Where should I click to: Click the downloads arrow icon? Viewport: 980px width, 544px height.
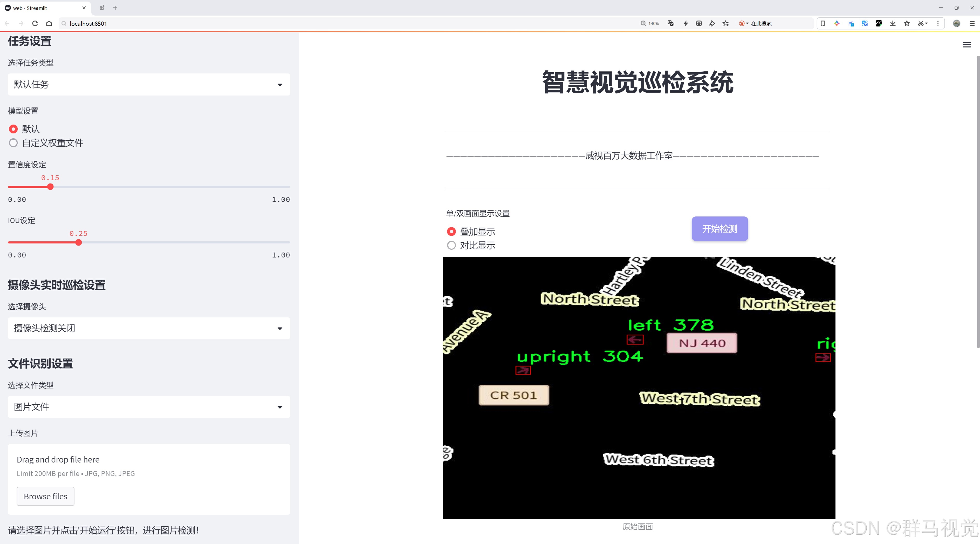(893, 24)
